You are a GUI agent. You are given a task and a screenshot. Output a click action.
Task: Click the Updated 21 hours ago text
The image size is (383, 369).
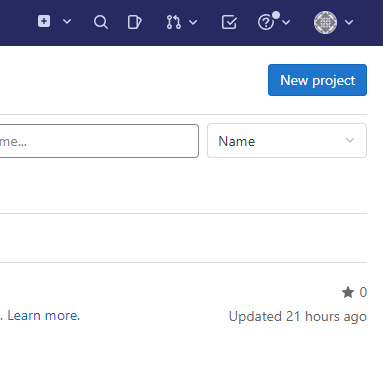tap(298, 316)
